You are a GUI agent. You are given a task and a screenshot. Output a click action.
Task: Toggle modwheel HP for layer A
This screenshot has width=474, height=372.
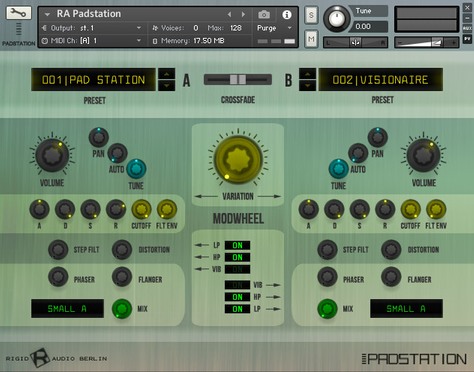click(237, 257)
